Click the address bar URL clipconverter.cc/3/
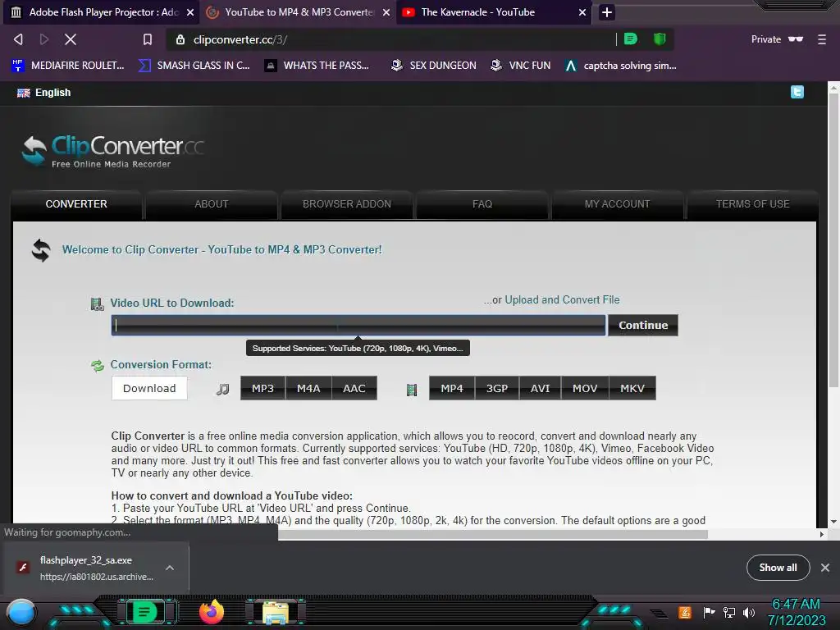The image size is (840, 630). pos(240,39)
